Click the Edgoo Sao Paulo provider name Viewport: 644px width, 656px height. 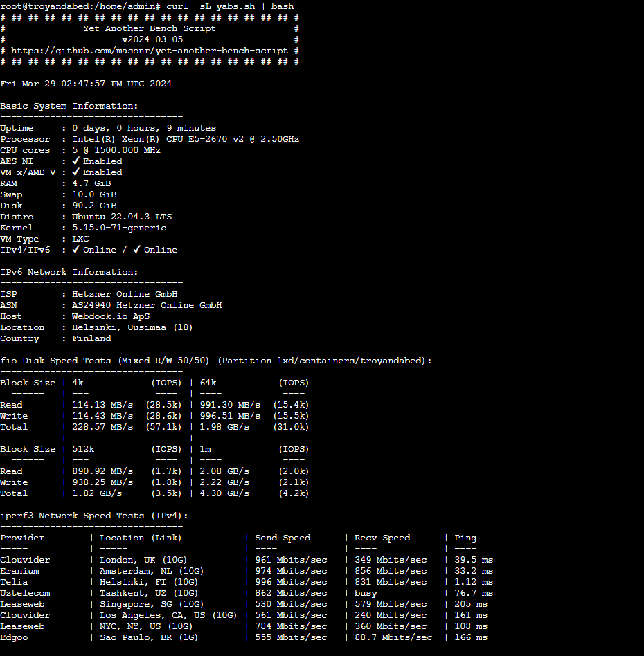(14, 637)
